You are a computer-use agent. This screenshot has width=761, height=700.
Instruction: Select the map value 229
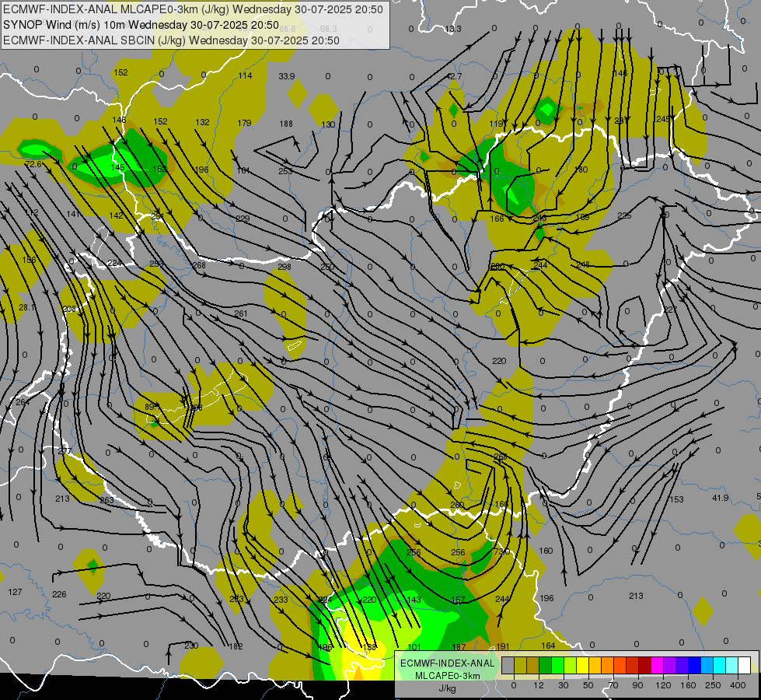243,219
